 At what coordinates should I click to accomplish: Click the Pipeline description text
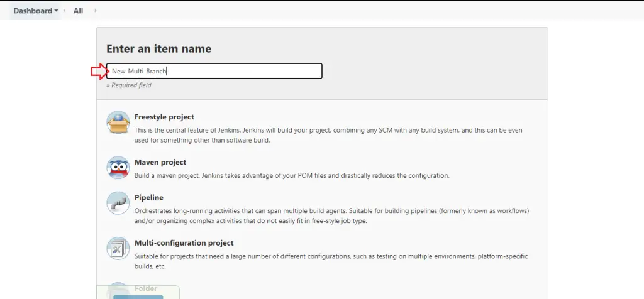pyautogui.click(x=332, y=215)
